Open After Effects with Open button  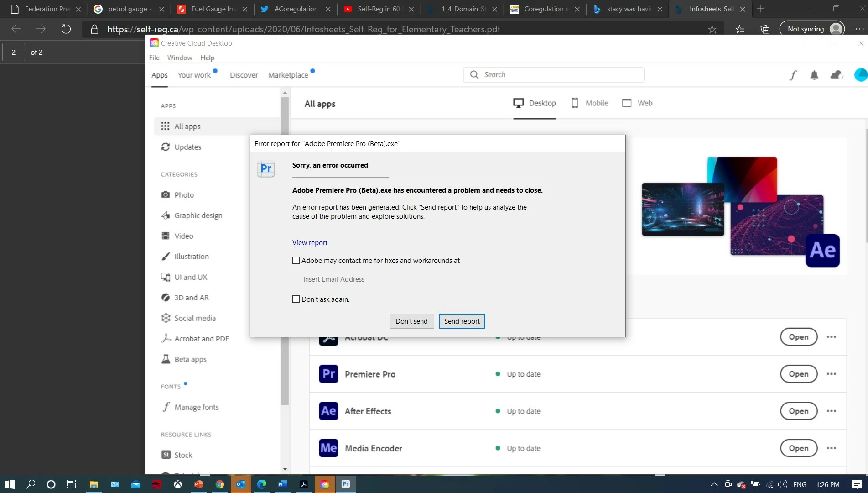(x=798, y=411)
